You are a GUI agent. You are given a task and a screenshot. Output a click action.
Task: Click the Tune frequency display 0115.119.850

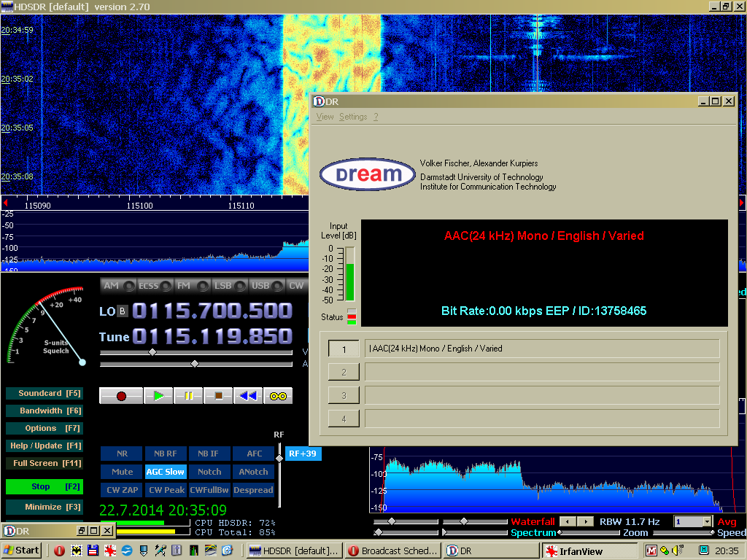point(212,337)
